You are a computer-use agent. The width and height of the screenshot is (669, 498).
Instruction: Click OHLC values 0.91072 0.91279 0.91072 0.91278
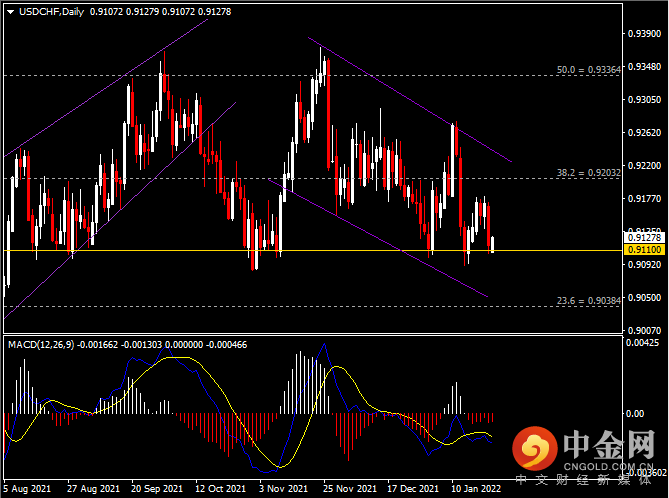click(160, 12)
